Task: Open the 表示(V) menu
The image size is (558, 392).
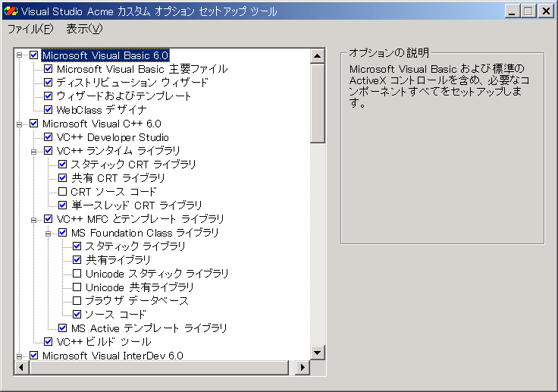Action: coord(84,29)
